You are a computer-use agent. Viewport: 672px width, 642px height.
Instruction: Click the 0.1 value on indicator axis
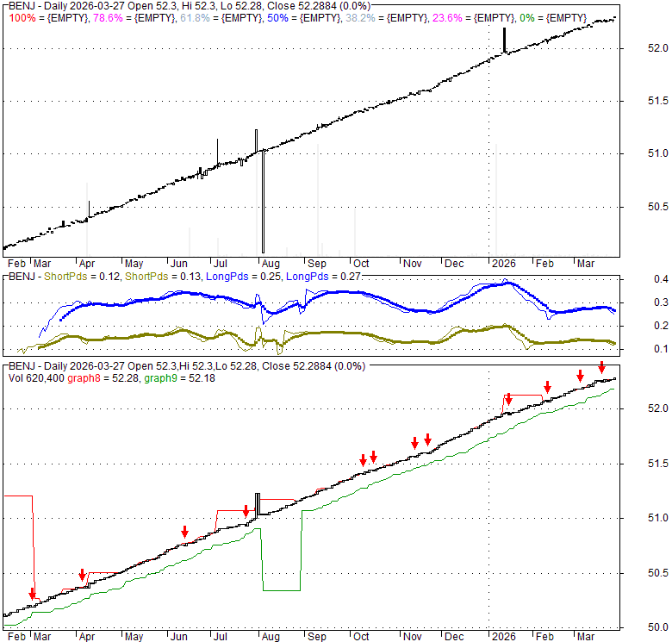tap(661, 349)
